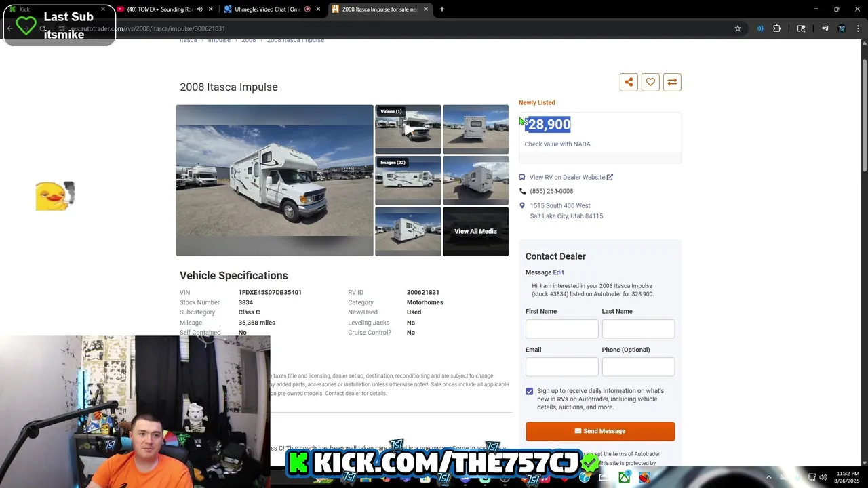Call dealer number (855) 234-0008
The width and height of the screenshot is (868, 488).
[551, 191]
